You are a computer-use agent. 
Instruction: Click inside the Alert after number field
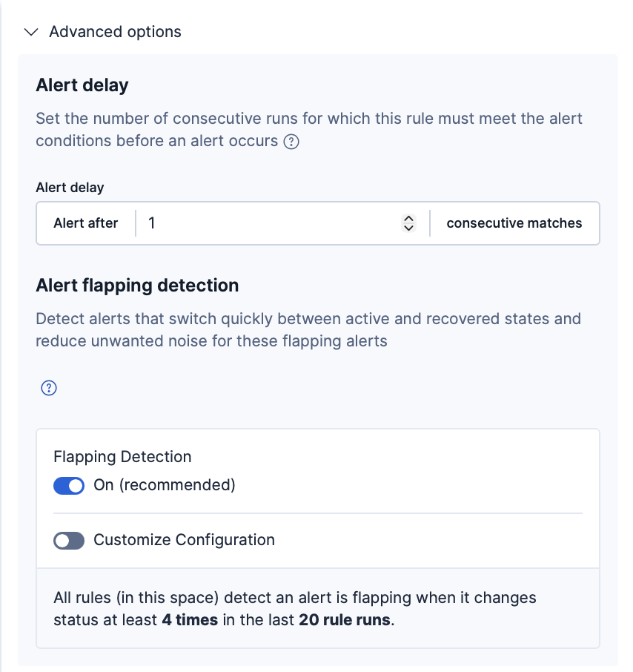pos(259,223)
